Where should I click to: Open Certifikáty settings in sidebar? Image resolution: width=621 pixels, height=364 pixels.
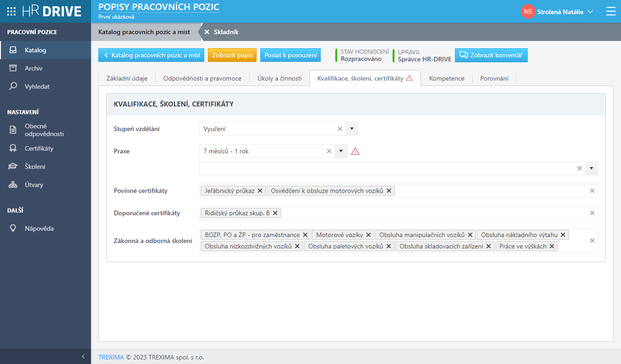[x=39, y=148]
